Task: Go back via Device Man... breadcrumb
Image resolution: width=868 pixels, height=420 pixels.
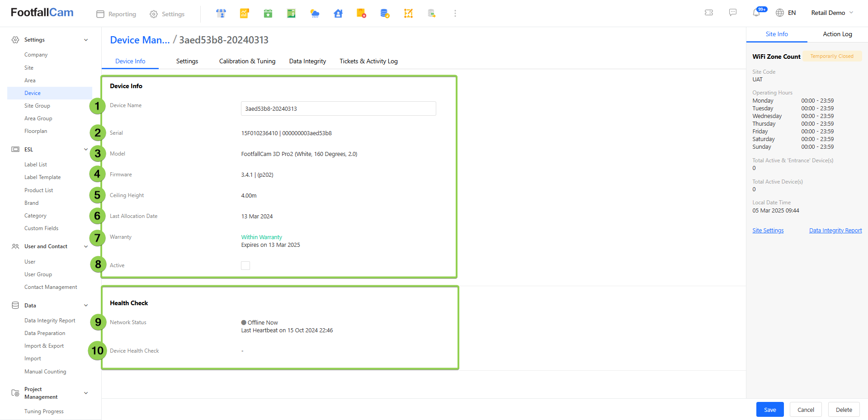Action: (x=140, y=40)
